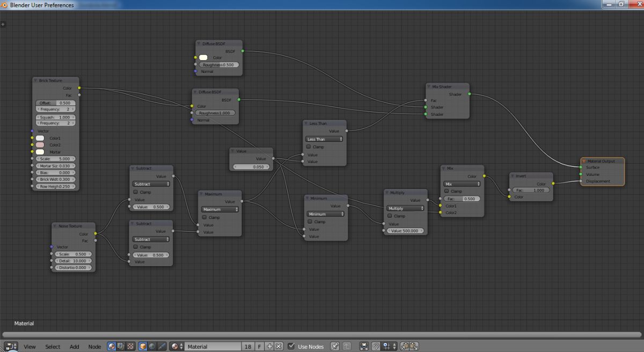
Task: Go to parent node tree icon
Action: [x=347, y=347]
